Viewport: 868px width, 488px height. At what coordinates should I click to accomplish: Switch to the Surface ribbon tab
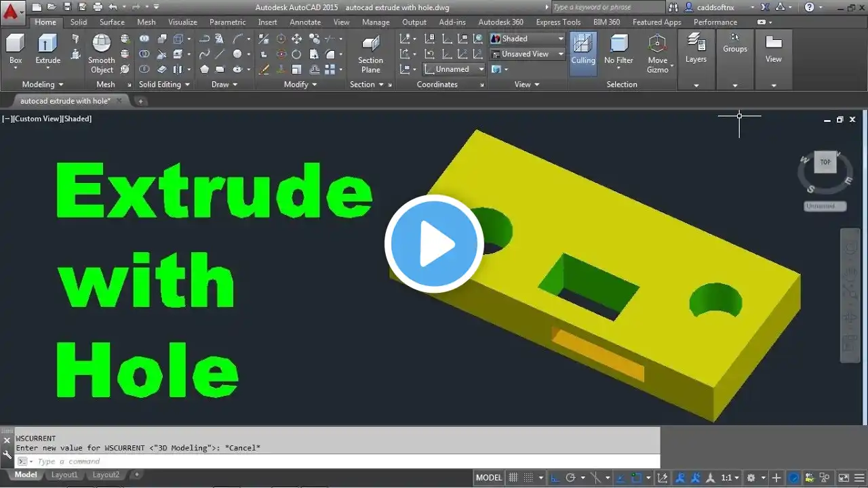[112, 22]
